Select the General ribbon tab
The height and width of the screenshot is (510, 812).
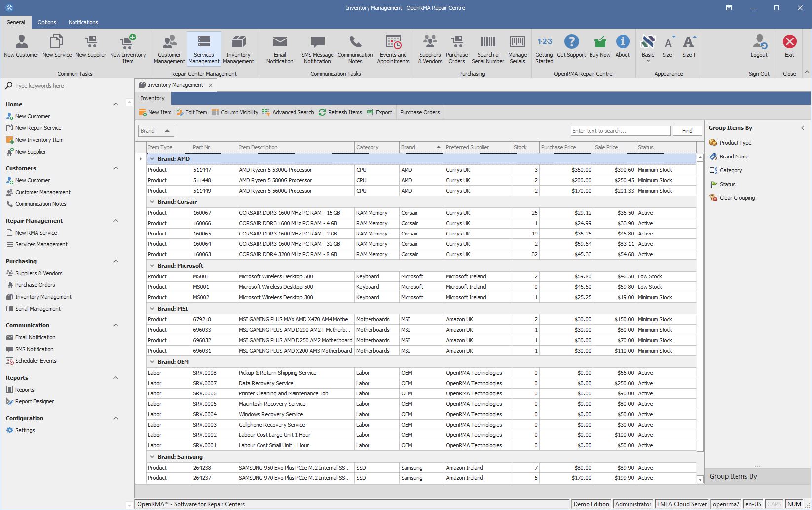tap(16, 22)
